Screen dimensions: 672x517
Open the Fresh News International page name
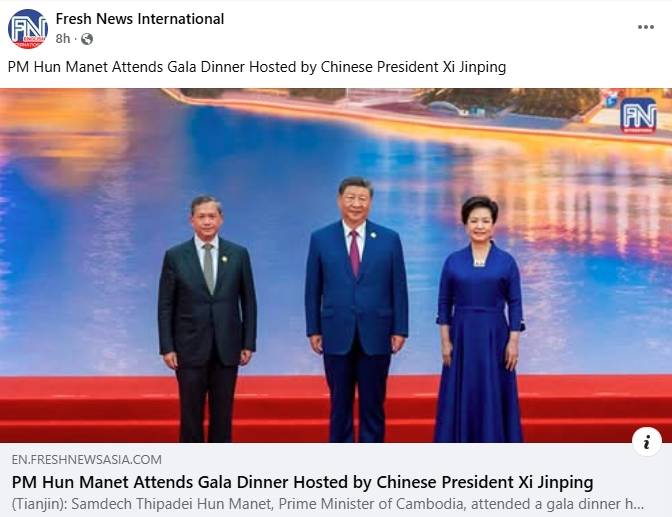coord(140,19)
